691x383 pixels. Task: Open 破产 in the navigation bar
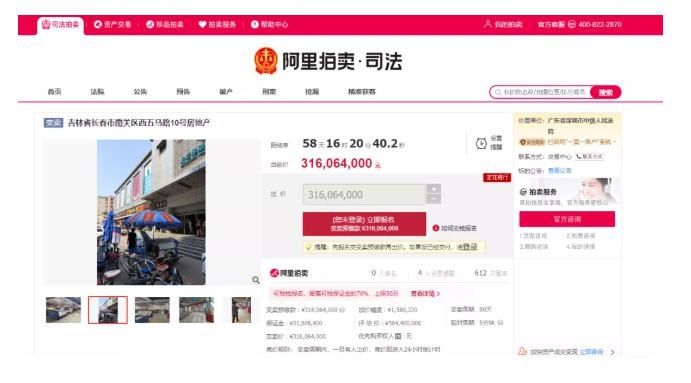point(226,92)
